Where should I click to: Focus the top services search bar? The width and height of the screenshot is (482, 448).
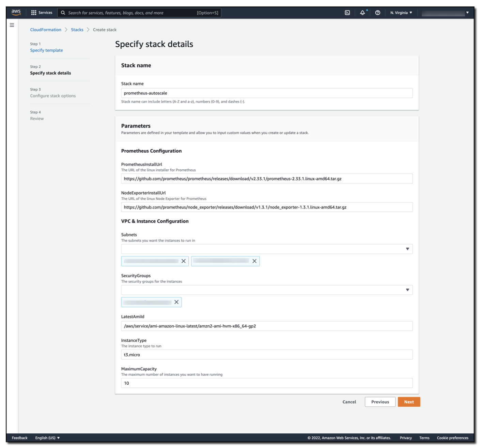139,13
